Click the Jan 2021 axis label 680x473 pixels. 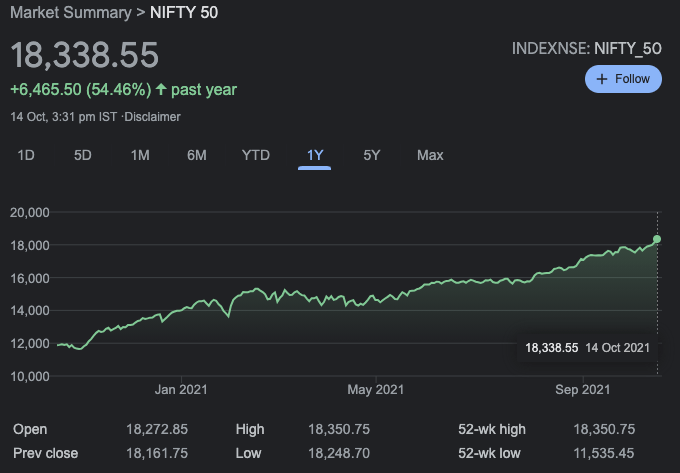(x=180, y=389)
